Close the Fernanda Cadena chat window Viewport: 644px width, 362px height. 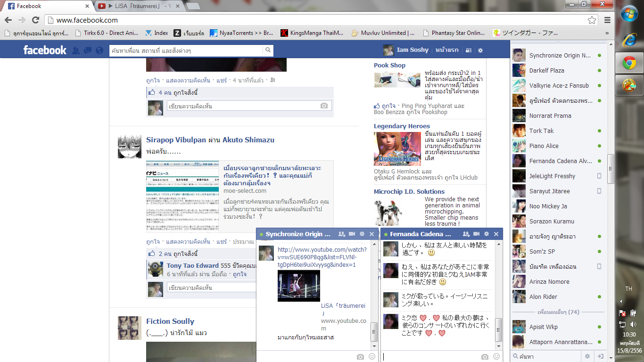pos(496,234)
